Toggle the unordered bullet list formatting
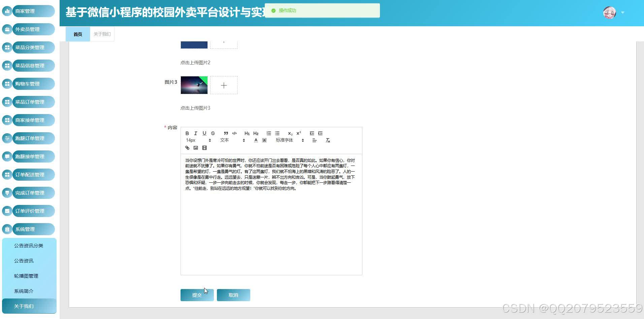Screen dimensions: 644x319 pos(277,133)
